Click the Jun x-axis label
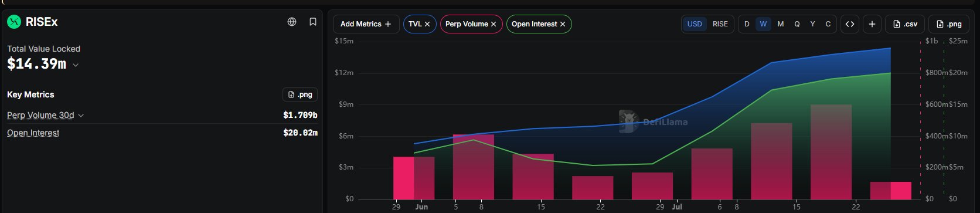This screenshot has height=213, width=980. 421,207
